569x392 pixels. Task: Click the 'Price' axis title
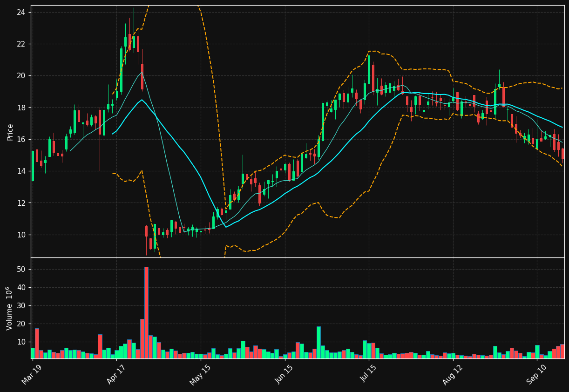click(10, 132)
